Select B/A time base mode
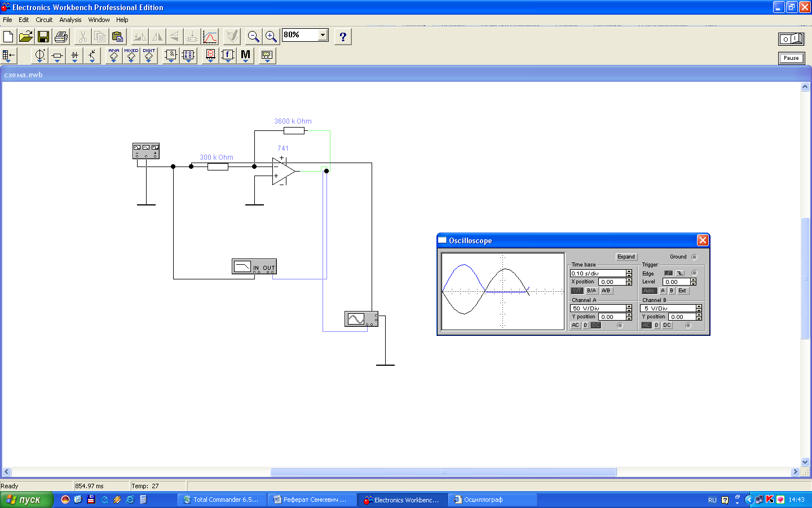Image resolution: width=812 pixels, height=508 pixels. (591, 291)
